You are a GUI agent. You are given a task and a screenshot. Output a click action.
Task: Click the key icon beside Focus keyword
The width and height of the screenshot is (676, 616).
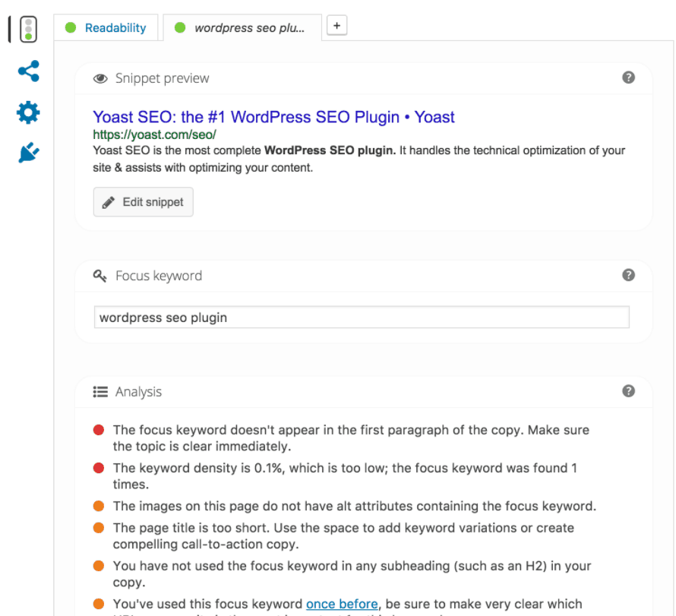coord(100,276)
